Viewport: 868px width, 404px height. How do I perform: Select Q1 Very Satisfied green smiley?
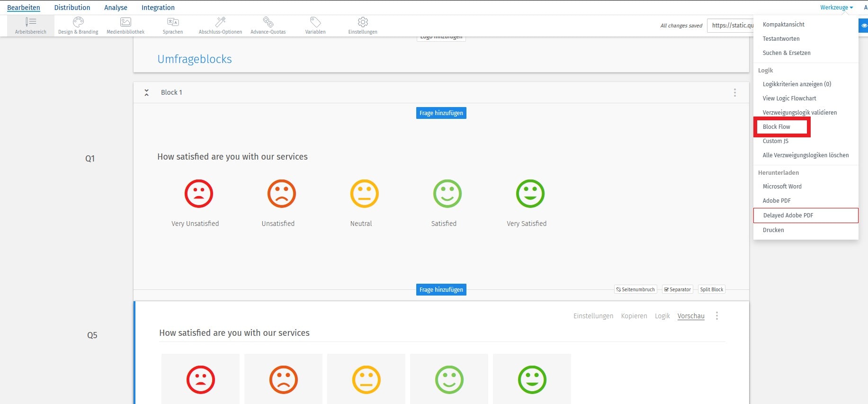[530, 194]
